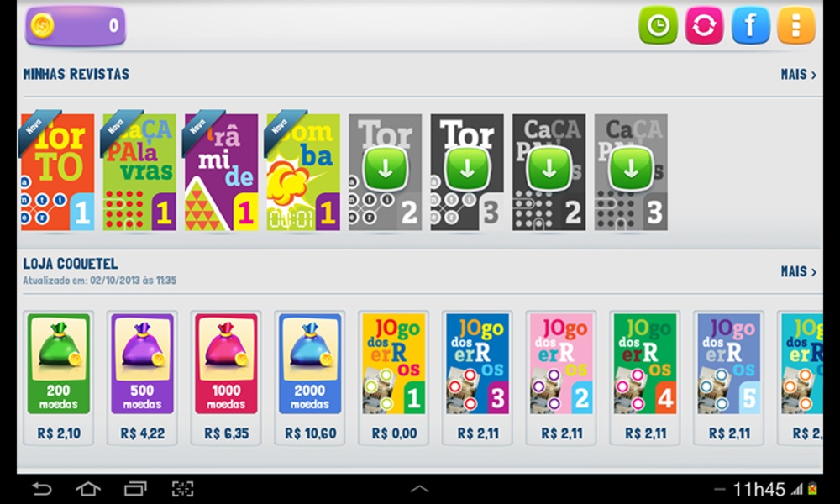Open the orange three-dot menu icon
This screenshot has height=504, width=840.
[x=796, y=25]
